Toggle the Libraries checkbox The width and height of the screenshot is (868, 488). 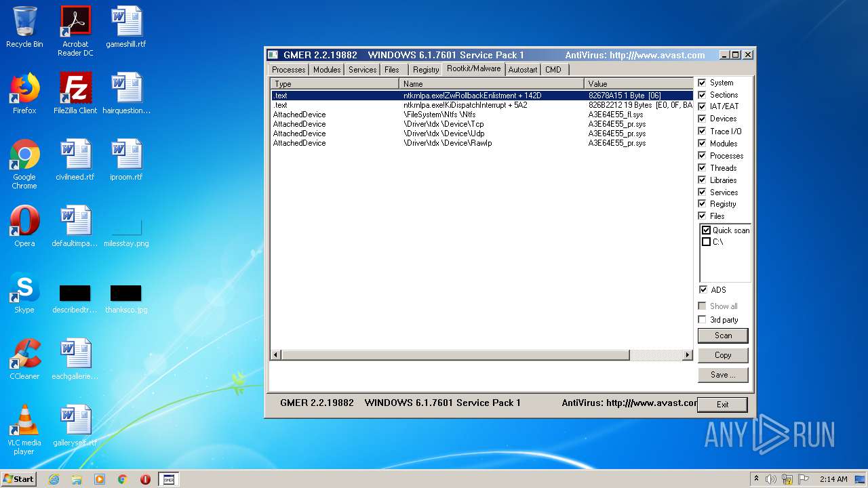coord(703,180)
